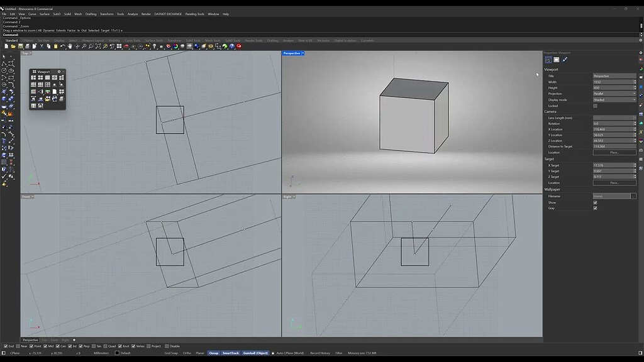Viewport: 644px width, 362px height.
Task: Switch to the Surface Tools tab
Action: pos(161,40)
